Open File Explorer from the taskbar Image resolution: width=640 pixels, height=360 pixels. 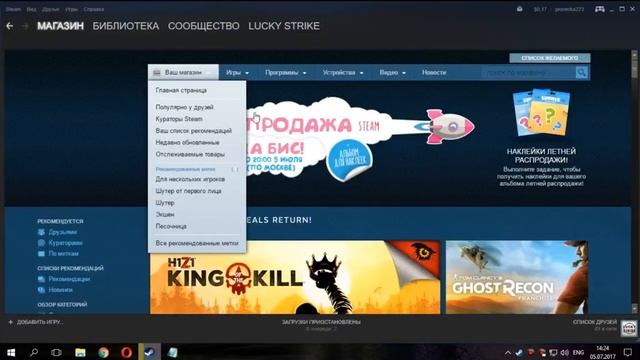click(80, 352)
